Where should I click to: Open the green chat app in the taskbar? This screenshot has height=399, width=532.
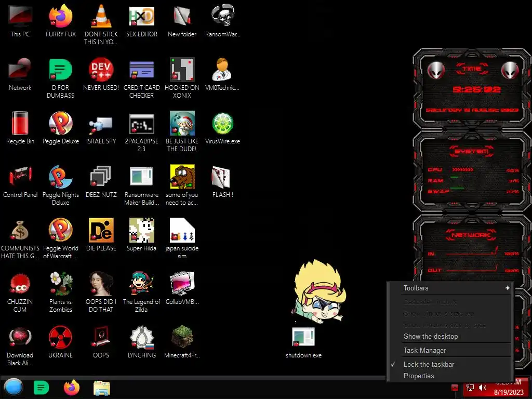(42, 388)
